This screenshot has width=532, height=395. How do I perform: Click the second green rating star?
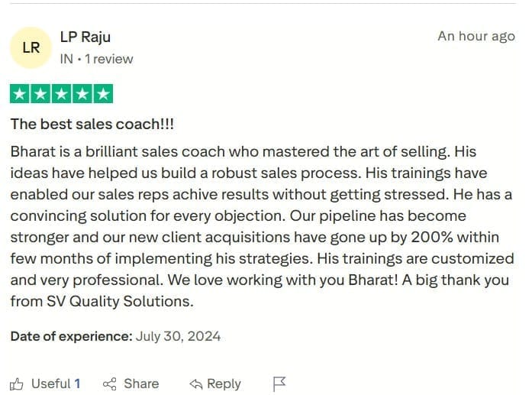coord(40,93)
